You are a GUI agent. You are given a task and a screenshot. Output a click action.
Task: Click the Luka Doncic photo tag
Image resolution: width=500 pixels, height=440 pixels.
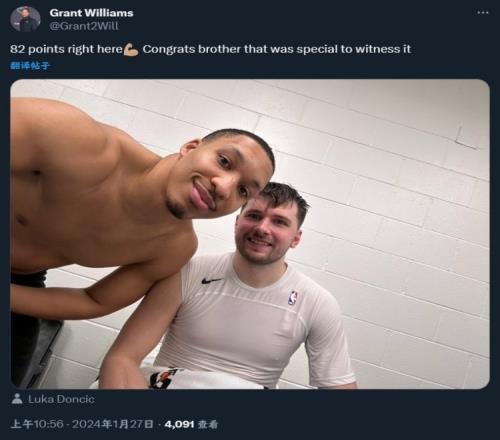pos(53,399)
